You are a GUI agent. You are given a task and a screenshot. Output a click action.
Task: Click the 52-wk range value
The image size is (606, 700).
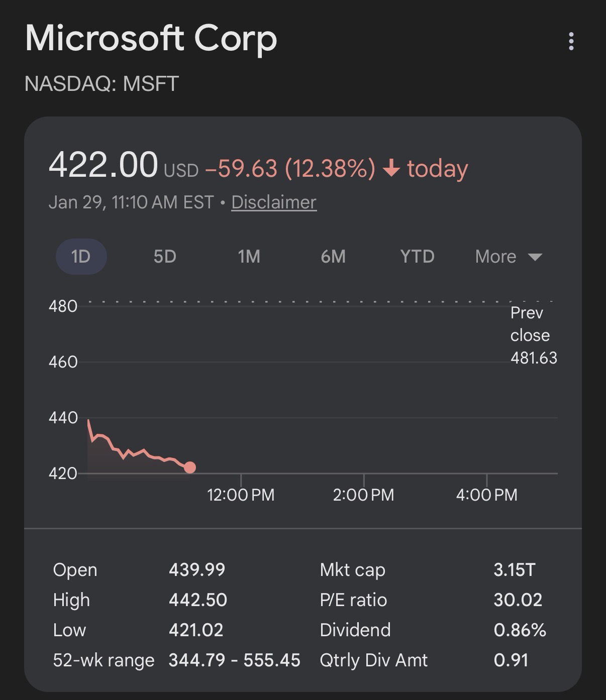tap(234, 660)
